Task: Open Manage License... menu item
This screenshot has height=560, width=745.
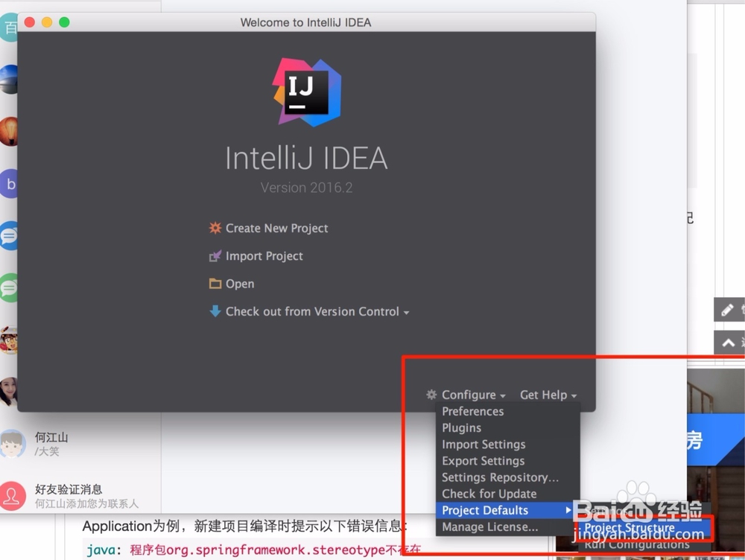Action: (507, 526)
